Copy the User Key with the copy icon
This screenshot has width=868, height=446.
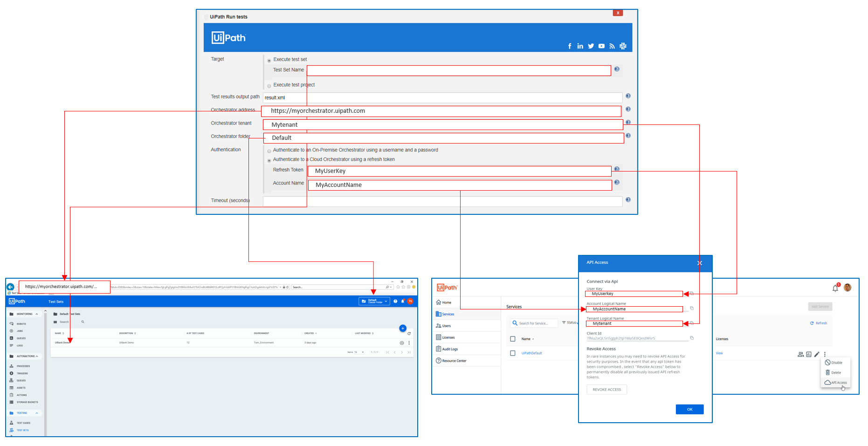pyautogui.click(x=692, y=293)
